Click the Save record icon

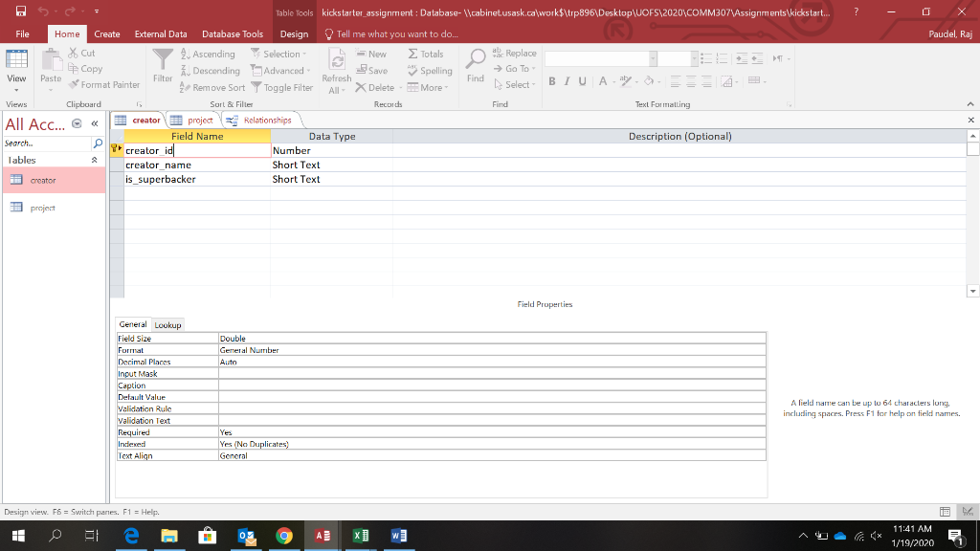(372, 70)
